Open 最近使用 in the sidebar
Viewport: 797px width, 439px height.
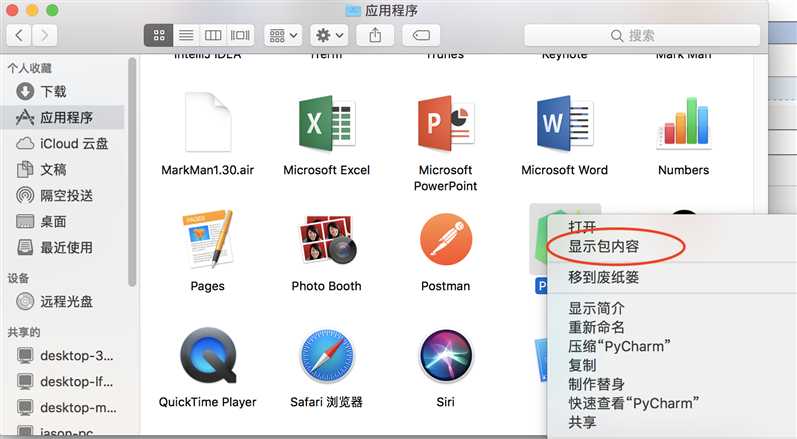[x=63, y=247]
